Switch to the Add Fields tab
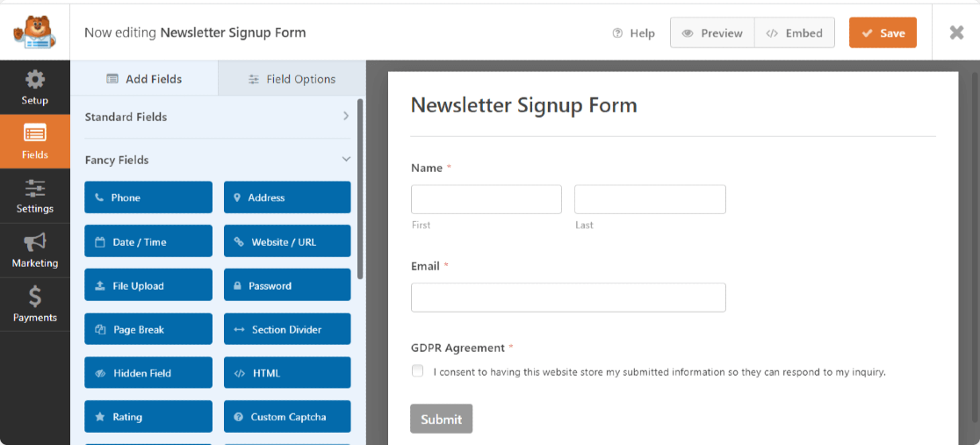This screenshot has height=445, width=980. 144,79
